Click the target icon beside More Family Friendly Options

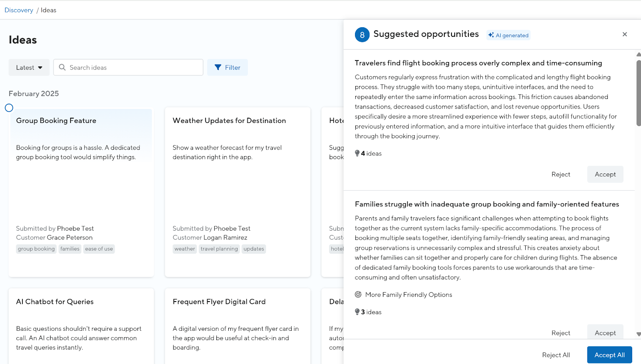tap(358, 295)
